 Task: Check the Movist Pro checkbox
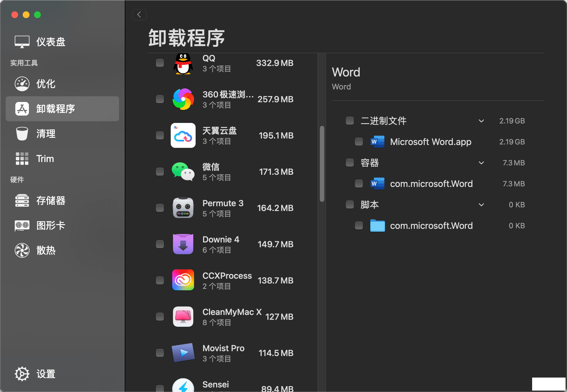tap(160, 353)
